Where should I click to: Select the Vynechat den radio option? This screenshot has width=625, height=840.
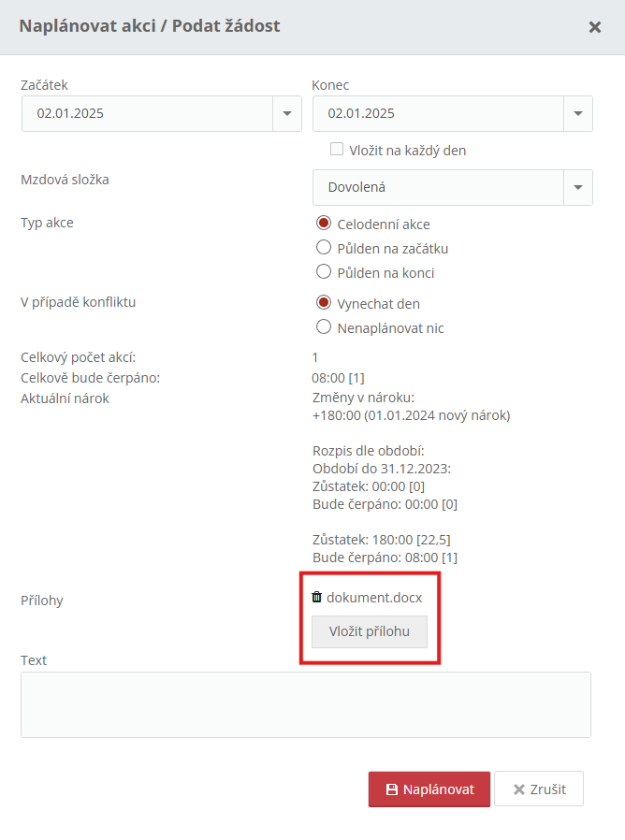click(324, 303)
